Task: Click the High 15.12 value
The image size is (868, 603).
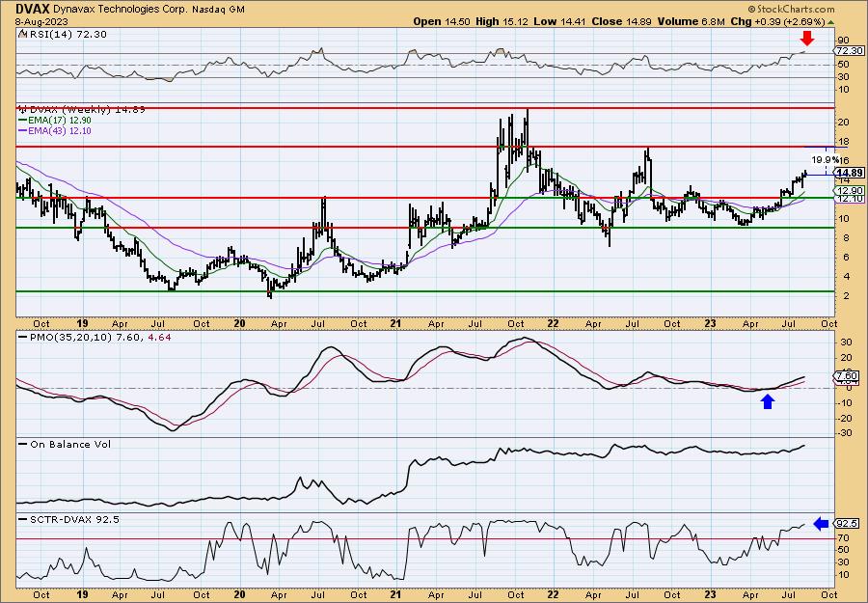Action: tap(503, 21)
